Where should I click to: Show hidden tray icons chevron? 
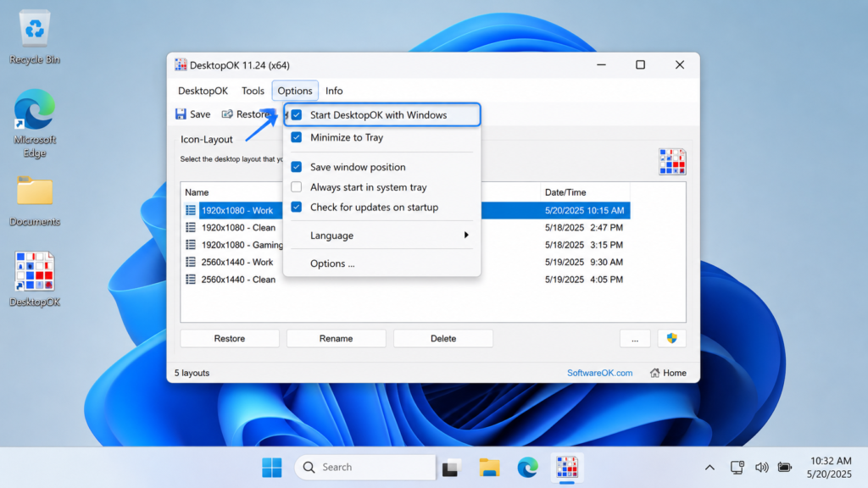709,468
